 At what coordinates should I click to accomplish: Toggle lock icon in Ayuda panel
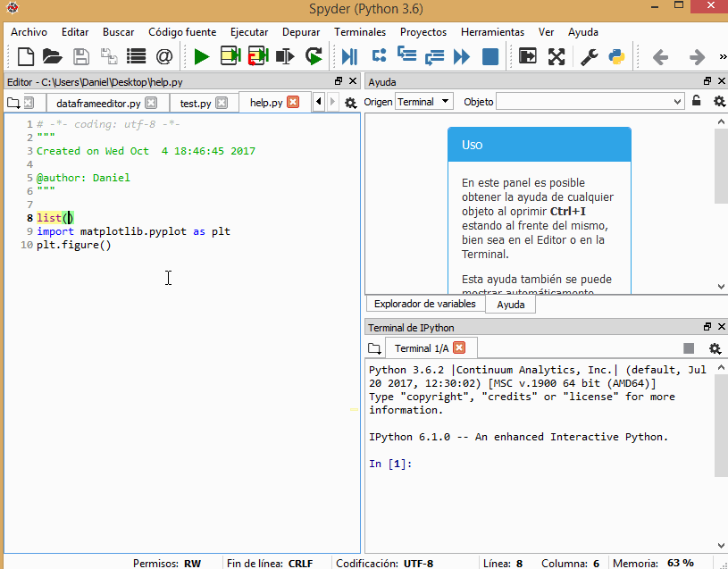tap(697, 101)
